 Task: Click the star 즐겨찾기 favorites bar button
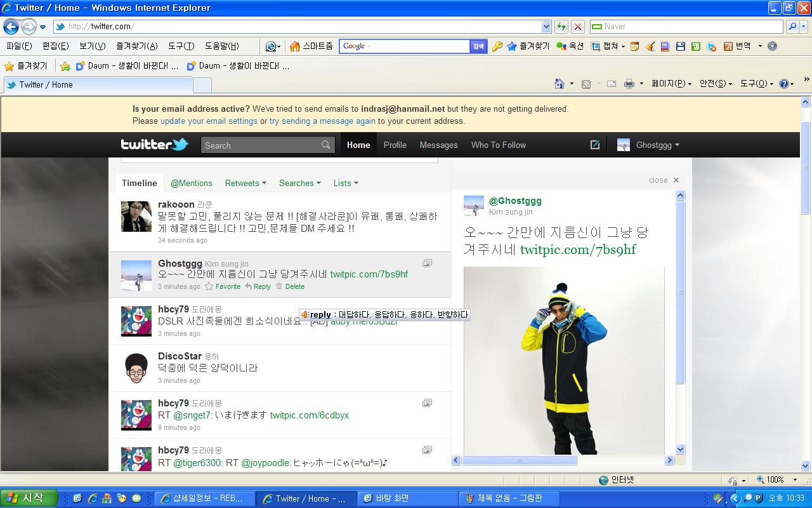coord(26,66)
